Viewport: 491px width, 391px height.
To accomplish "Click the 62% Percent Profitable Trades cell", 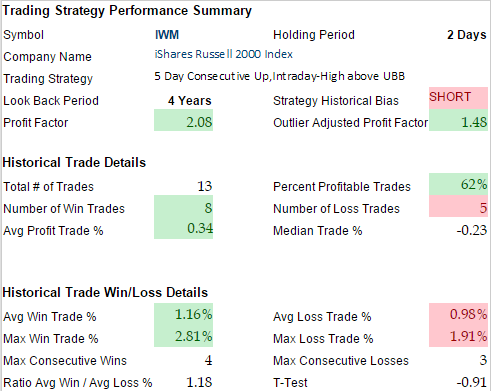I will [x=458, y=184].
